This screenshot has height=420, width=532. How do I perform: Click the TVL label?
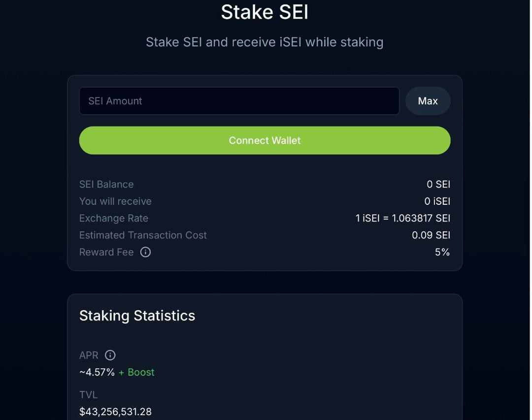[x=89, y=395]
